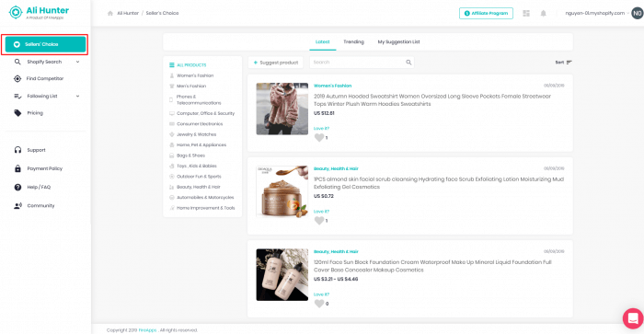Viewport: 644px width, 334px height.
Task: Filter by Beauty, Health & Hair in the category list
Action: click(195, 187)
